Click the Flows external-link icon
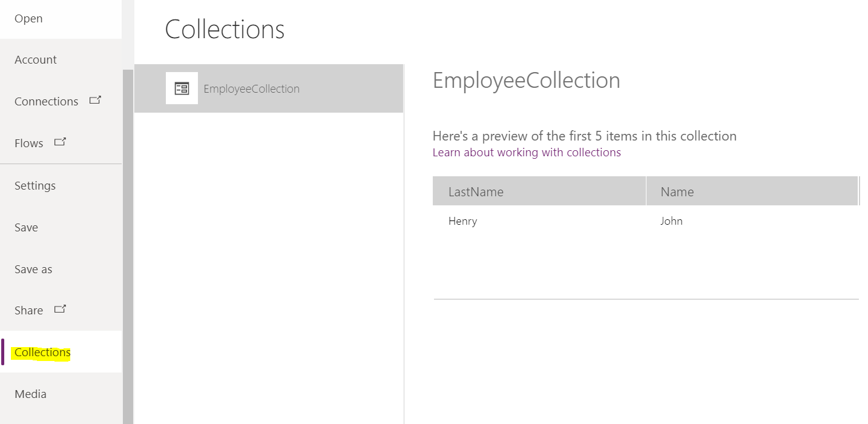The height and width of the screenshot is (424, 868). click(60, 141)
